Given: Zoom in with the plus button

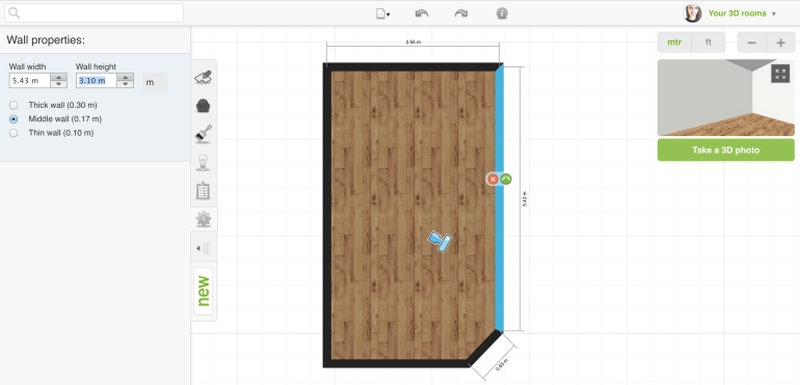Looking at the screenshot, I should [781, 43].
